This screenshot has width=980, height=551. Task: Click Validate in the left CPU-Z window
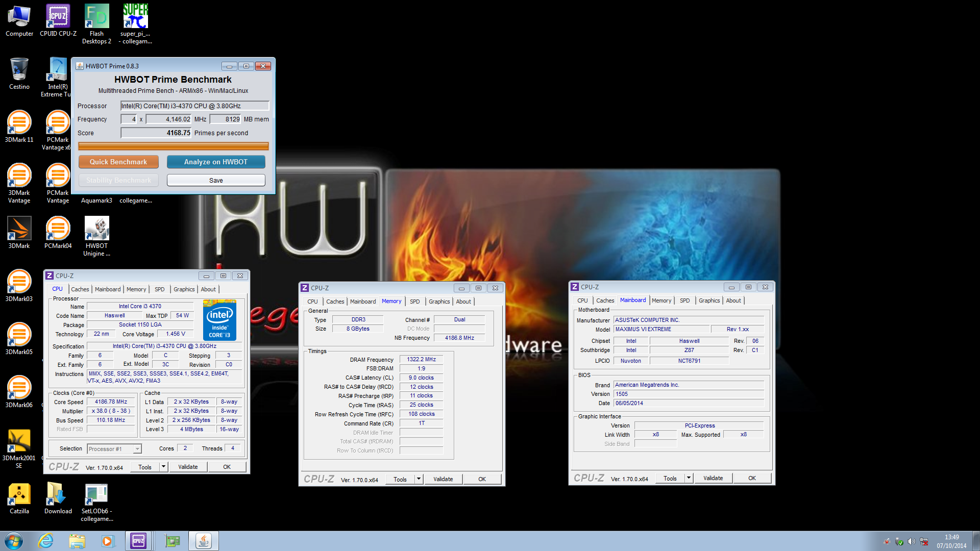(188, 467)
